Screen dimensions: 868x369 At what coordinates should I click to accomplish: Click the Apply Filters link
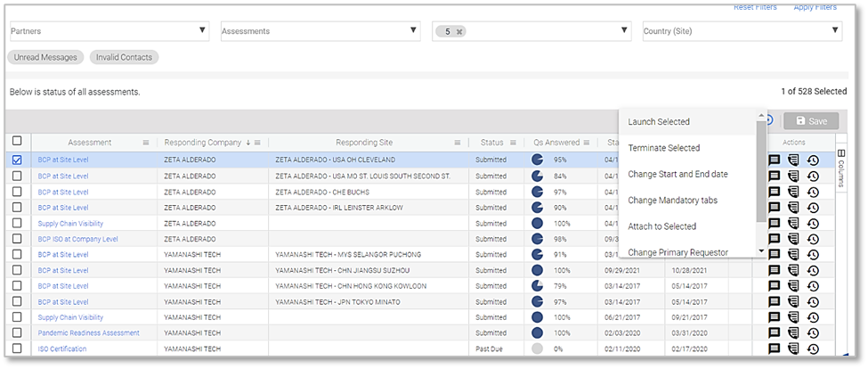coord(815,7)
